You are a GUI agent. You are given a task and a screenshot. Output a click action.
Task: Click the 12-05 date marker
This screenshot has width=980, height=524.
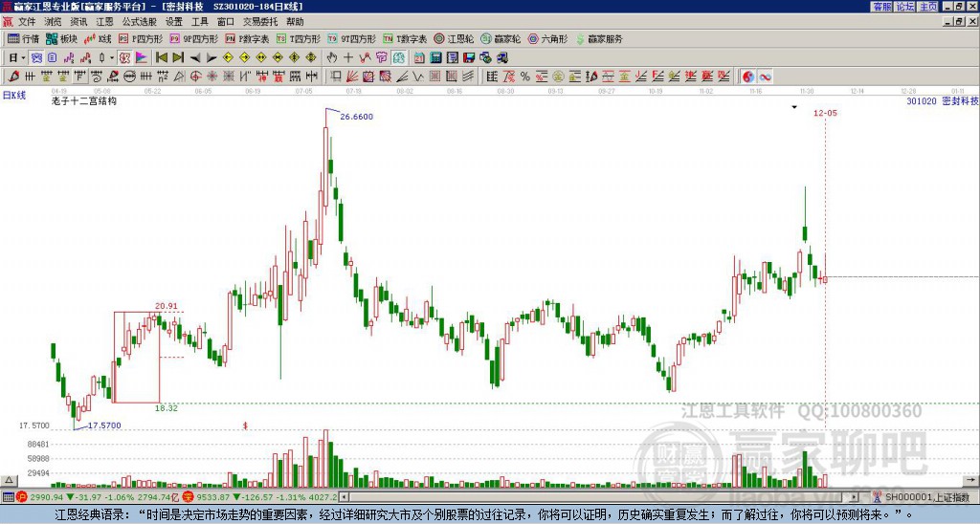tap(825, 113)
